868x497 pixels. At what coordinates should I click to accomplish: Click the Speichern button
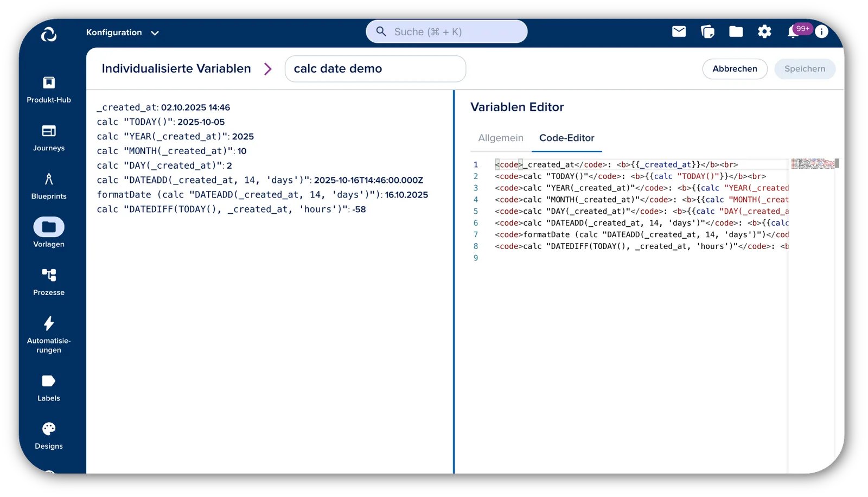[805, 69]
